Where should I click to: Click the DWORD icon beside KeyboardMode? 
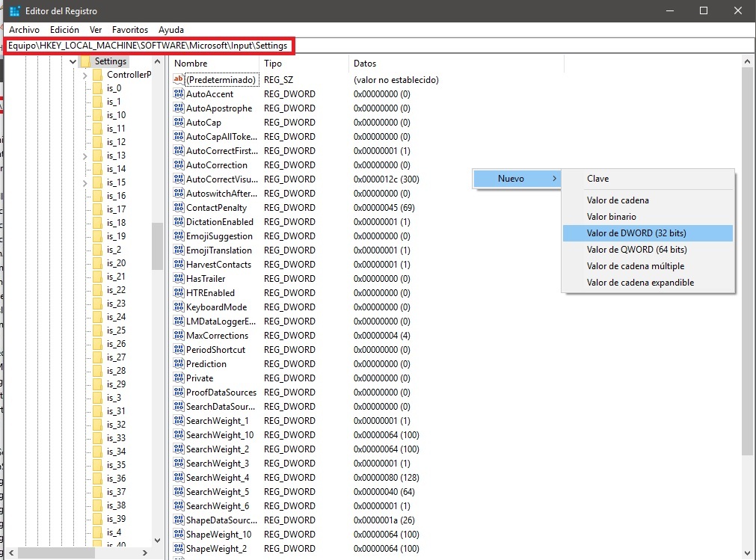(178, 307)
